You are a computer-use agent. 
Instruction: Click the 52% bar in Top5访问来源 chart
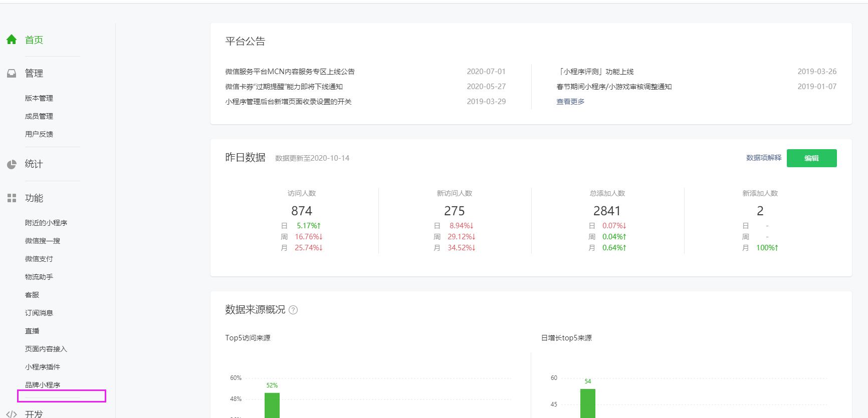pos(272,405)
